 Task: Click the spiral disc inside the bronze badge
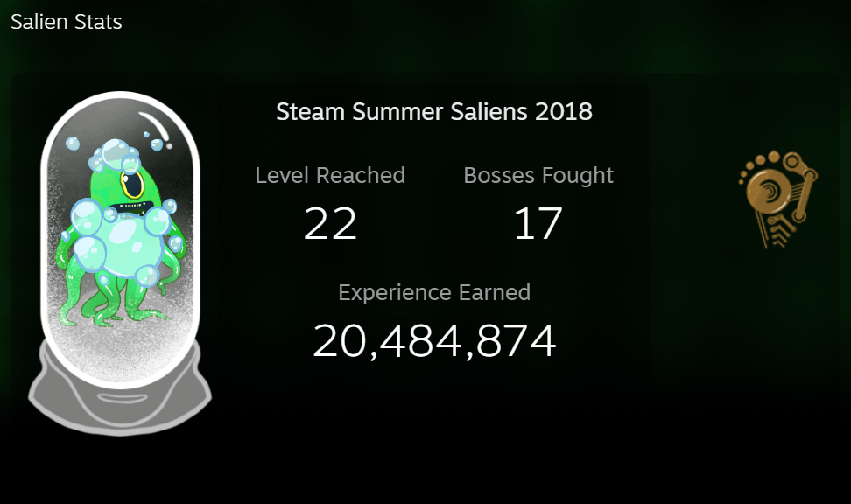[x=770, y=193]
